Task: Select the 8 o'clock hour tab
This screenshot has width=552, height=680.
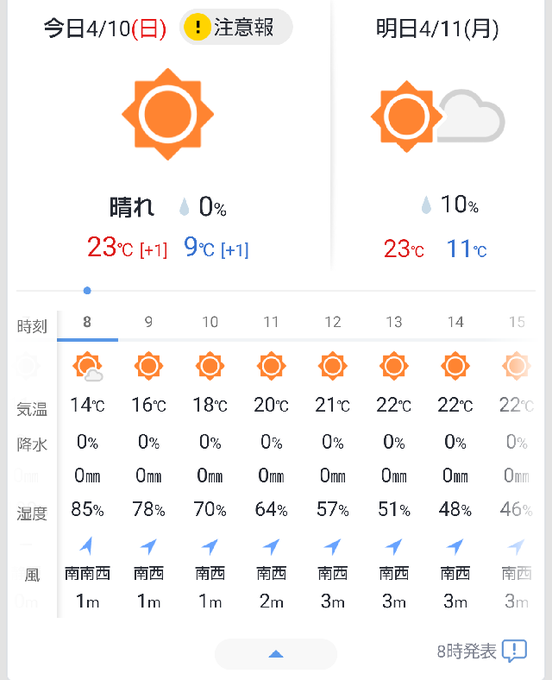Action: coord(87,322)
